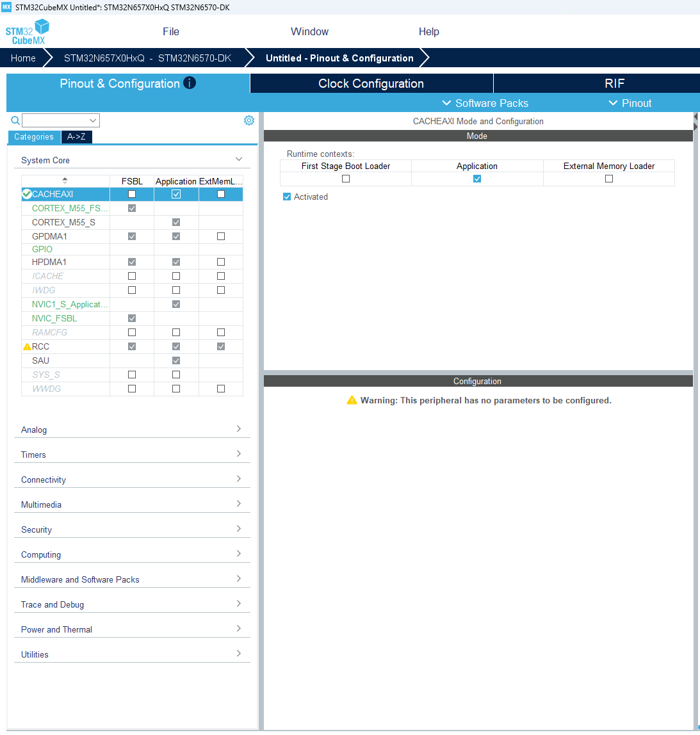This screenshot has width=700, height=735.
Task: Expand the Security category
Action: (132, 529)
